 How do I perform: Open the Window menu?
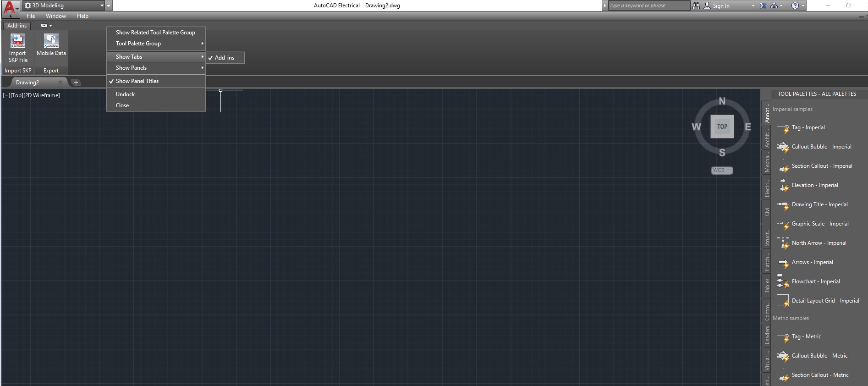click(x=56, y=16)
